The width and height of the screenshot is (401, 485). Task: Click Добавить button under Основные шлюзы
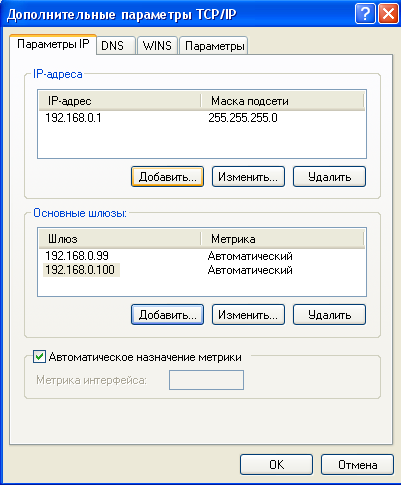pyautogui.click(x=167, y=315)
